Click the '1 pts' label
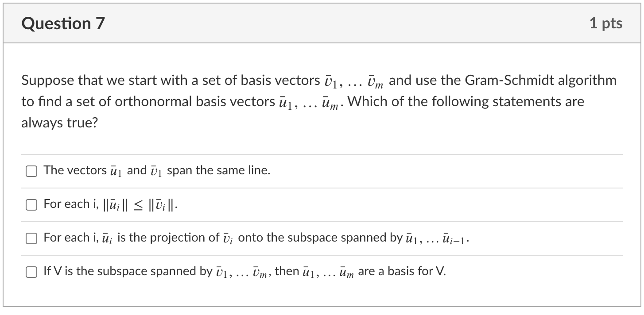 (x=605, y=23)
